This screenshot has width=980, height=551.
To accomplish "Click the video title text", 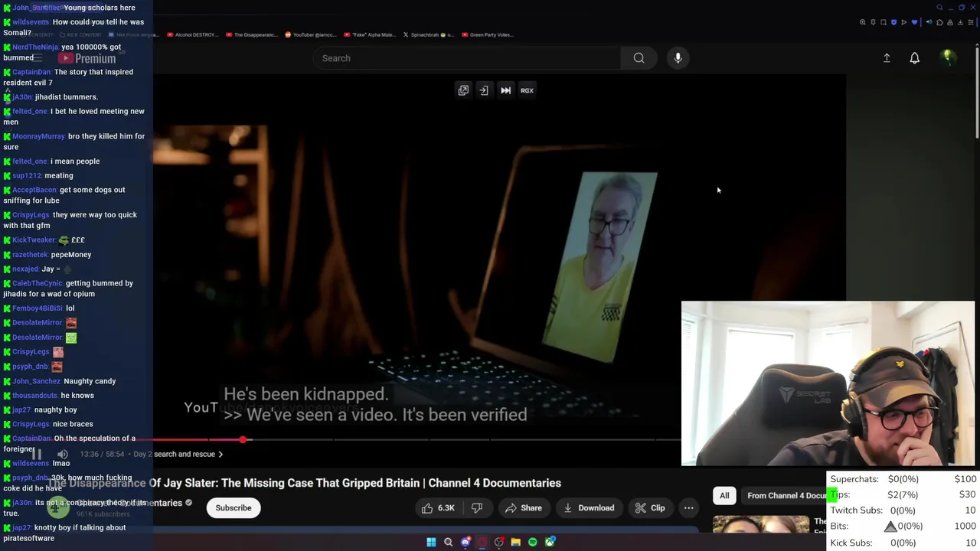I will pyautogui.click(x=305, y=483).
